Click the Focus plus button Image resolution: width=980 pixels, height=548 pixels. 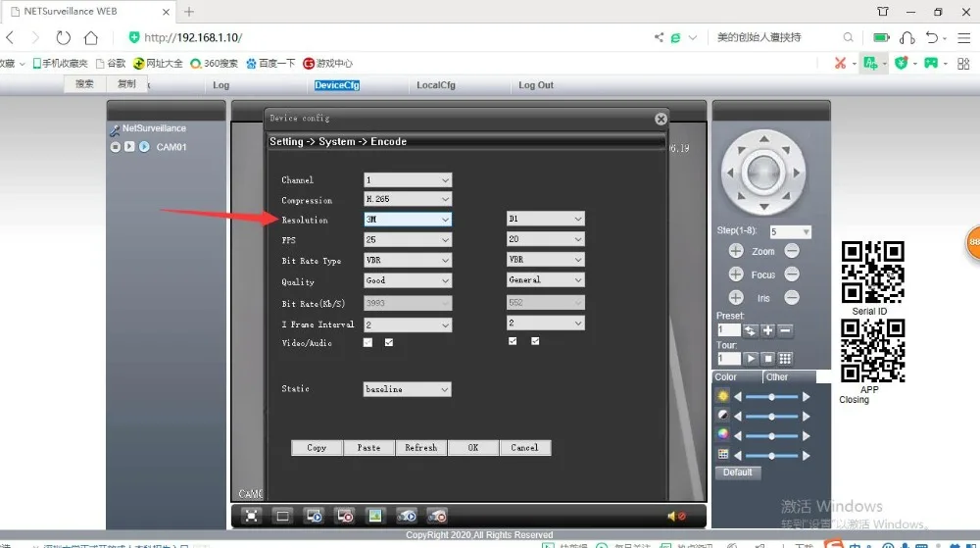pyautogui.click(x=736, y=274)
